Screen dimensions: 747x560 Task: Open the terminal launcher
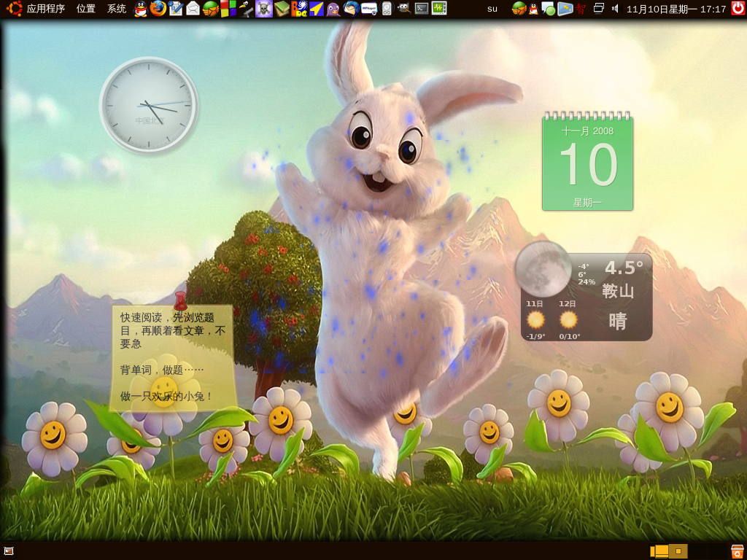click(x=422, y=9)
